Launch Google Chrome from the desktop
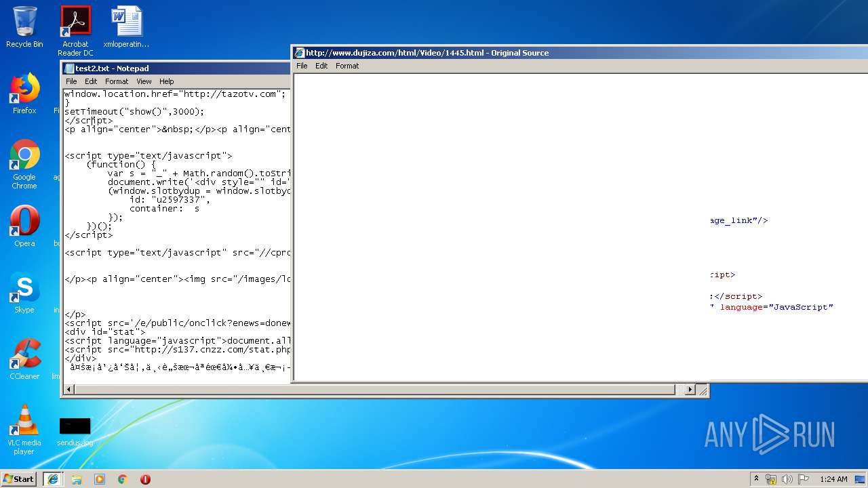The height and width of the screenshot is (488, 868). click(24, 164)
